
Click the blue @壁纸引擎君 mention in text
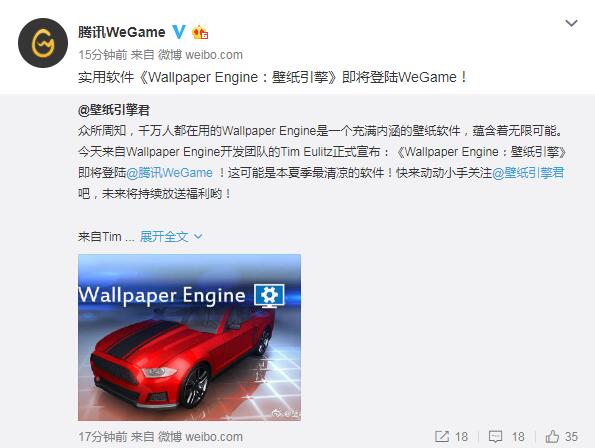coord(528,173)
